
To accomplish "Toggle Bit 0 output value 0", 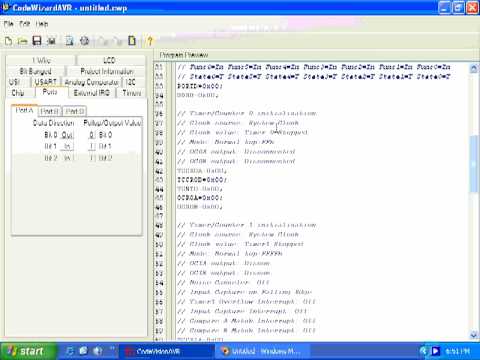I will coord(92,135).
